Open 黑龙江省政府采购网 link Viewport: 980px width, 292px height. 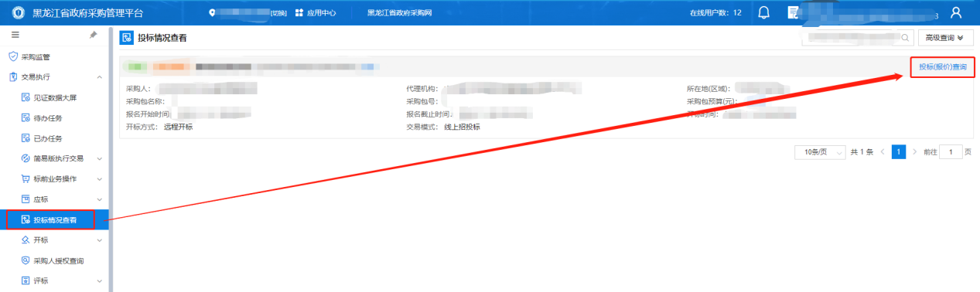(x=399, y=13)
